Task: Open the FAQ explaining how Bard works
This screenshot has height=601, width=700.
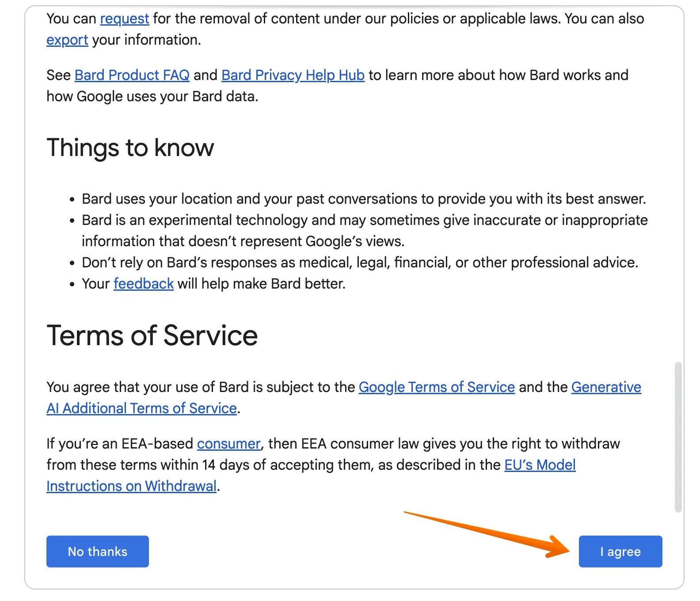Action: 131,75
